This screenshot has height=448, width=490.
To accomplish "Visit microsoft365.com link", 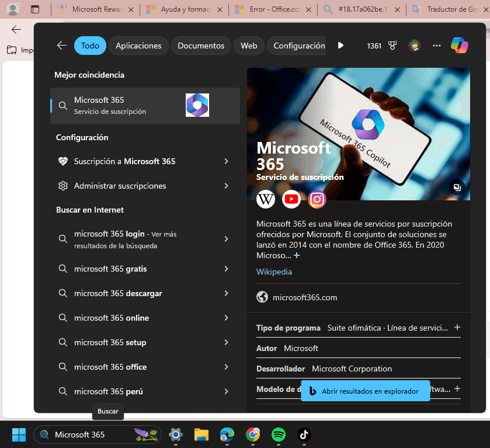I will pyautogui.click(x=305, y=297).
